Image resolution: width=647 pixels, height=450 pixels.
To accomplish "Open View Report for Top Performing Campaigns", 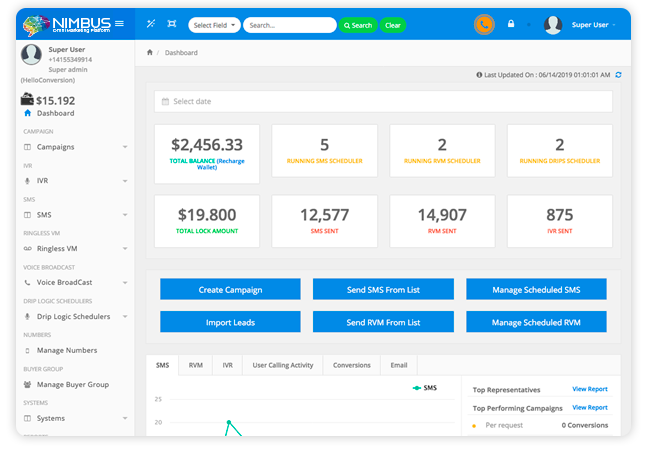I will [590, 408].
